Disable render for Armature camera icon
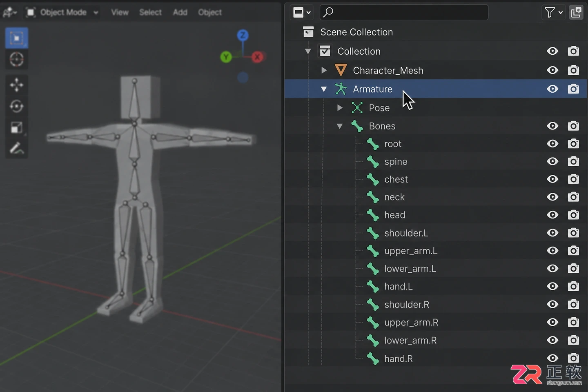 coord(573,89)
